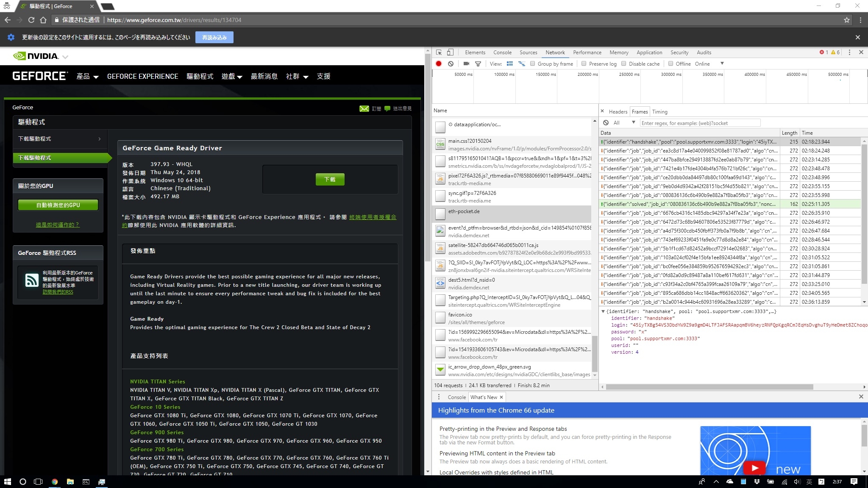Close the request details pane

tap(602, 111)
